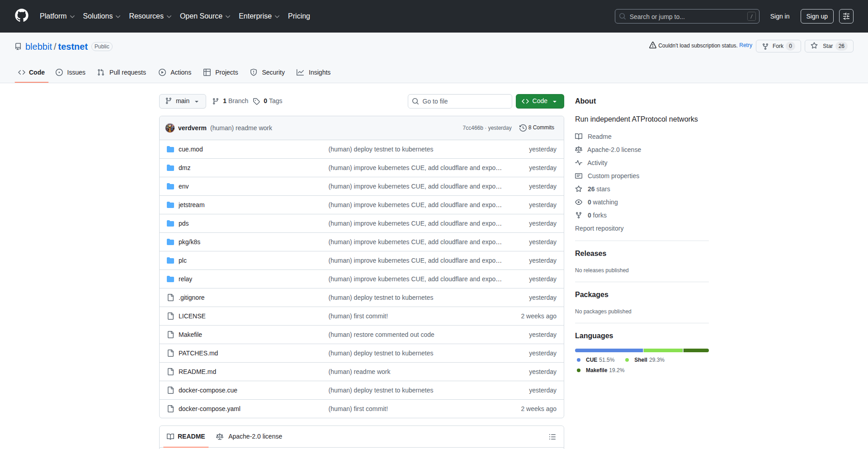The width and height of the screenshot is (868, 449).
Task: Switch to the Pull requests tab
Action: click(x=122, y=72)
